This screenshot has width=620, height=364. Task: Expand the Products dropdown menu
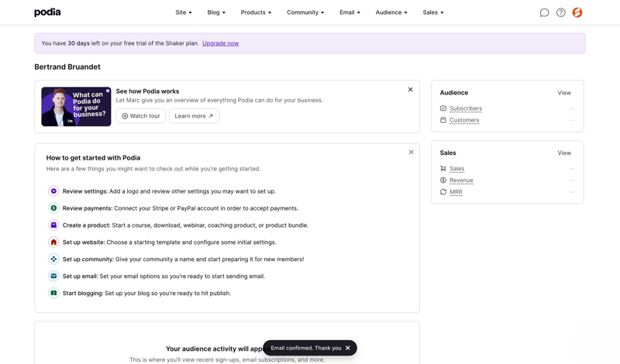pyautogui.click(x=256, y=12)
